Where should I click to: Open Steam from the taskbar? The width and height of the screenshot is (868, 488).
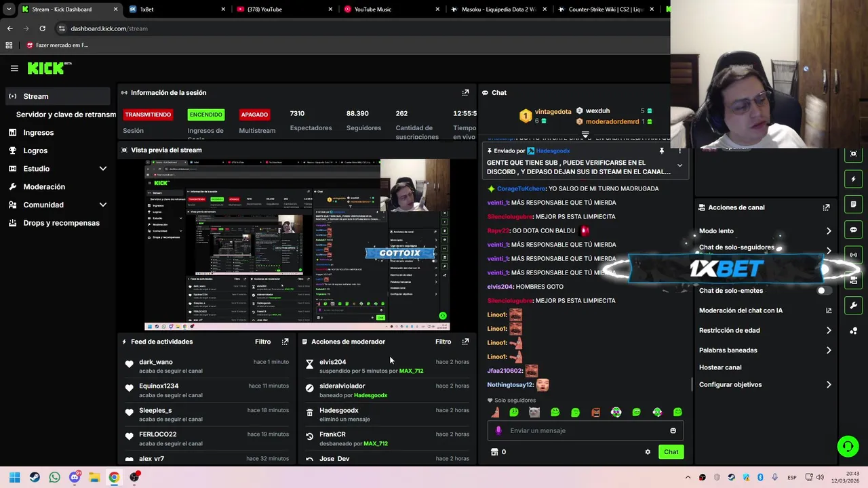pos(35,477)
